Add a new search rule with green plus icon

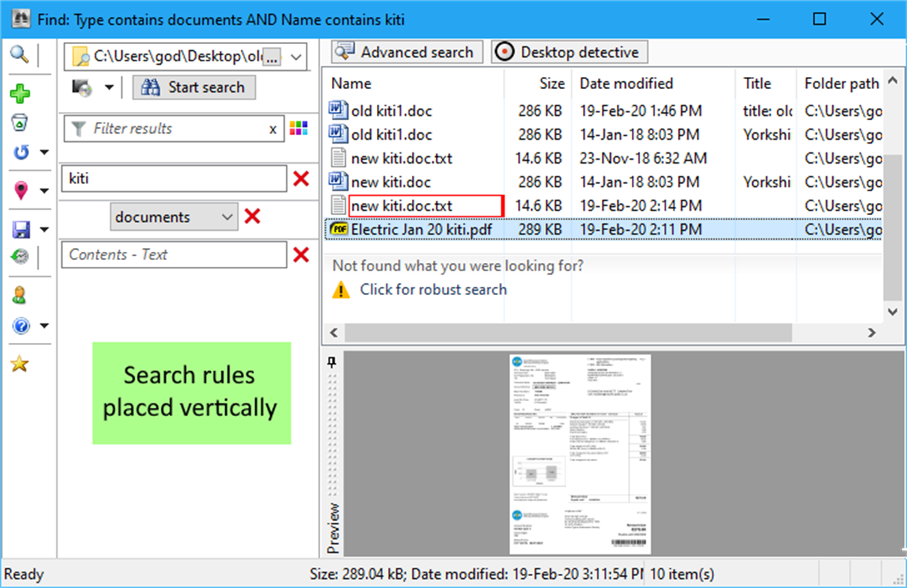click(22, 93)
